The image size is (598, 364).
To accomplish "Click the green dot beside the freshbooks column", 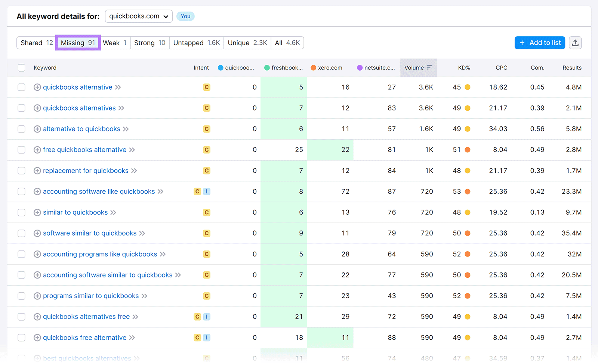I will click(x=267, y=68).
